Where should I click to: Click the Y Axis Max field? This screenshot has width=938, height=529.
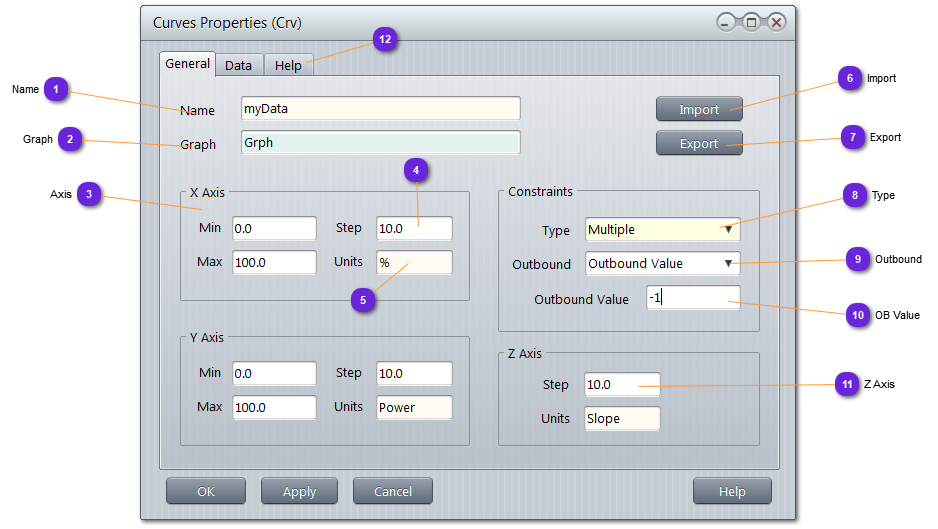pos(274,408)
